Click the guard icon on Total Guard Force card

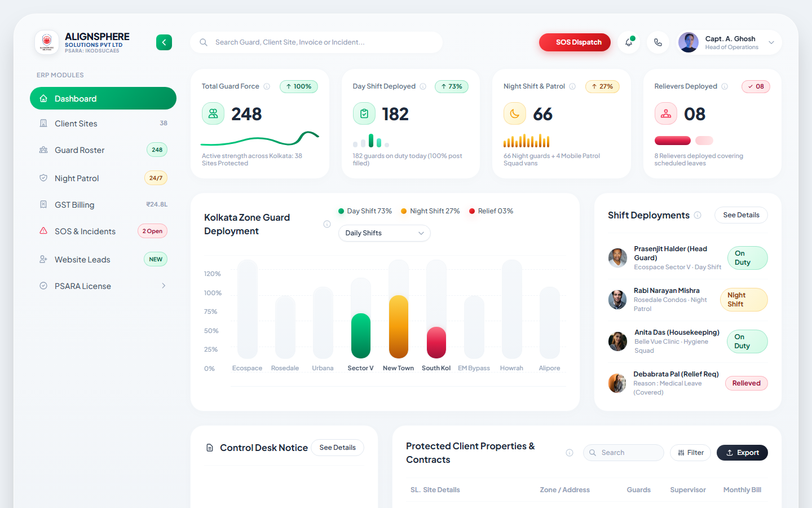(x=213, y=114)
